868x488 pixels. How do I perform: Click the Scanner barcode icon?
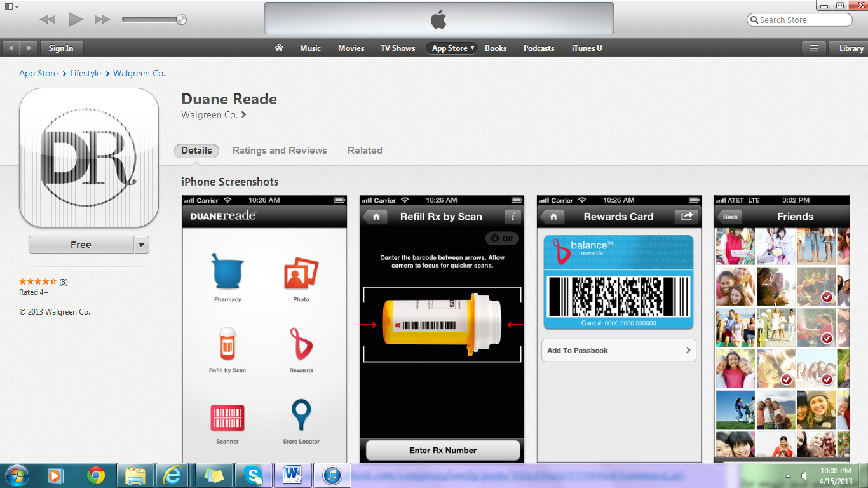(x=227, y=418)
